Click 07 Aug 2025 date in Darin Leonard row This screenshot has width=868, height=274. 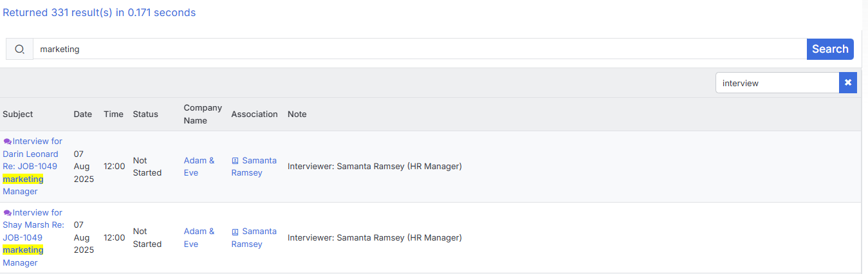pyautogui.click(x=84, y=167)
